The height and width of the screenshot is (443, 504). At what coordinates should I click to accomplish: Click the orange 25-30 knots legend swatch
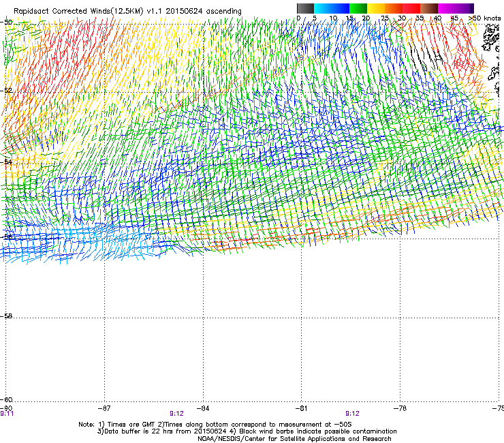394,8
